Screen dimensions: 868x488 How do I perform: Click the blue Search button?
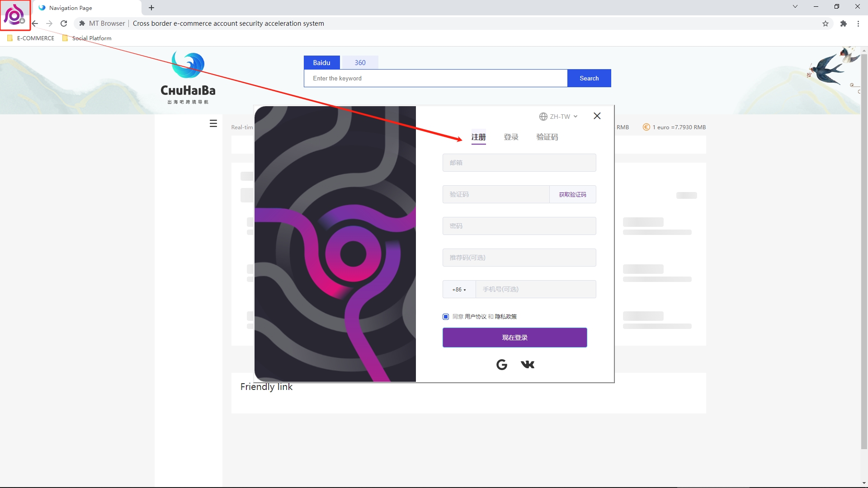[589, 78]
